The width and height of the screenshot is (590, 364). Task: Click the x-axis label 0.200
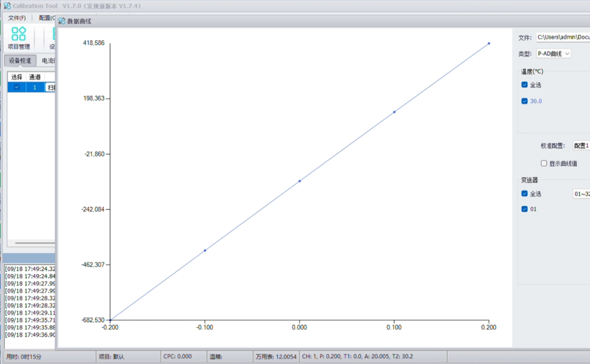[489, 327]
